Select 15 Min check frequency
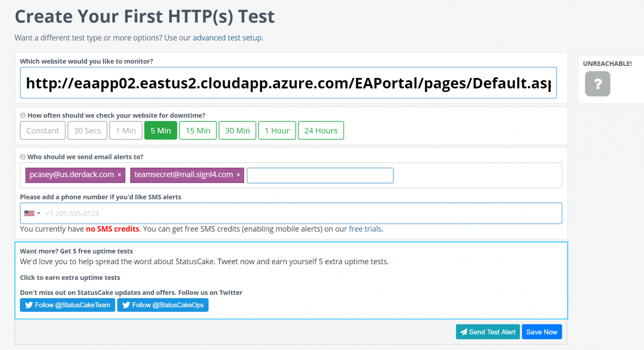 [198, 131]
